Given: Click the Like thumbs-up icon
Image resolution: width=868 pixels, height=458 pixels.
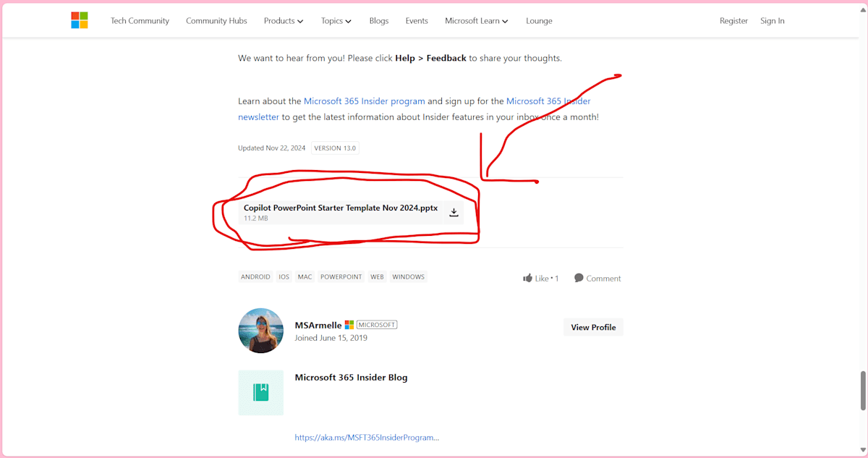Looking at the screenshot, I should (527, 278).
